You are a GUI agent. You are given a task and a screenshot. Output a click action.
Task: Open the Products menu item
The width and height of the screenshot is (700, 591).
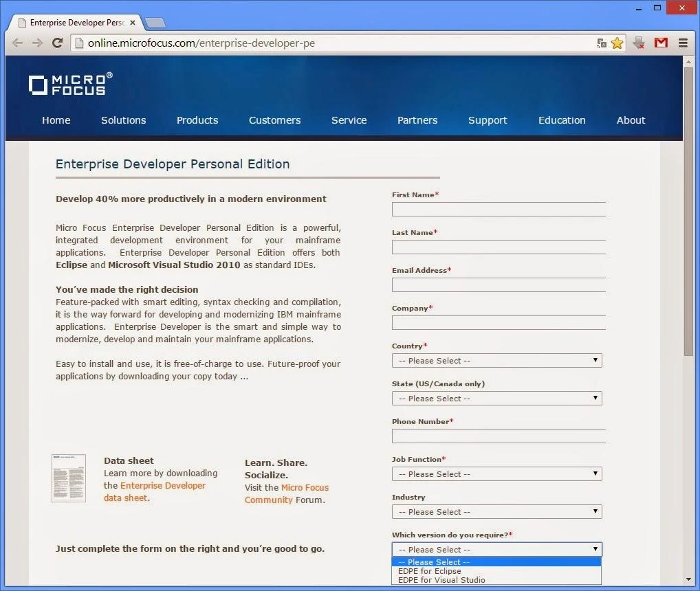tap(197, 120)
